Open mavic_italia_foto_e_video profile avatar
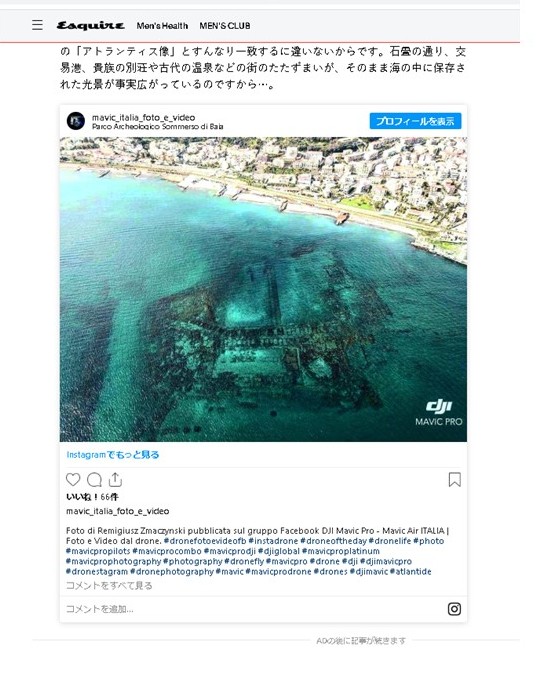Viewport: 537px width, 683px height. coord(76,121)
